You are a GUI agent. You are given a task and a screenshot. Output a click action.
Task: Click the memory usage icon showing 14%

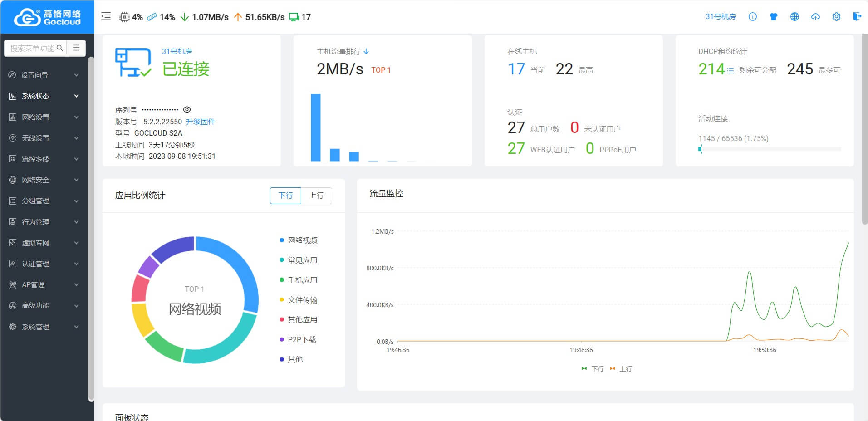tap(152, 17)
